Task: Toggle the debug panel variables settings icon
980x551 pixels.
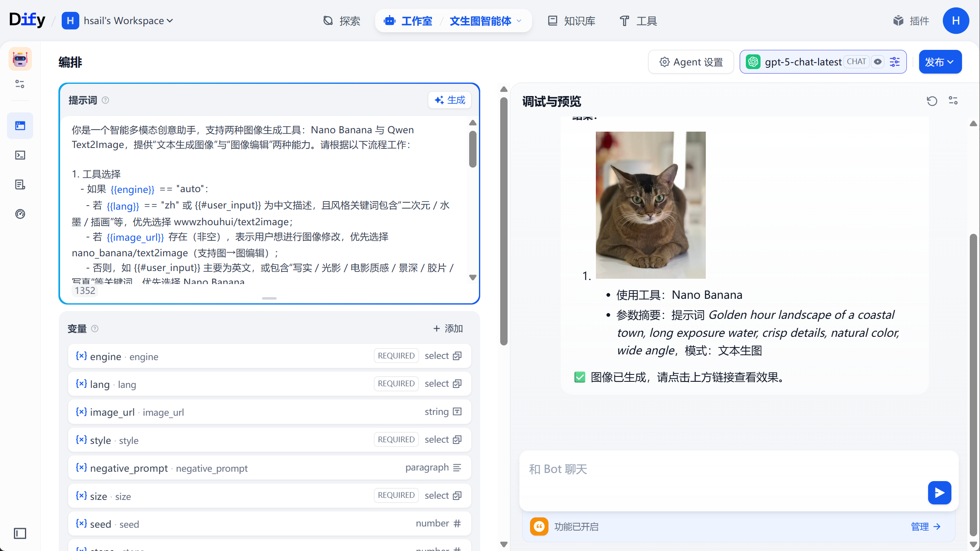Action: pyautogui.click(x=953, y=101)
